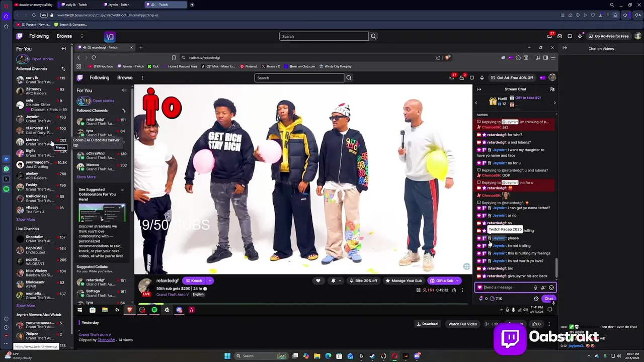Open the emote picker smiley in chat input
This screenshot has height=362, width=644.
click(x=551, y=288)
